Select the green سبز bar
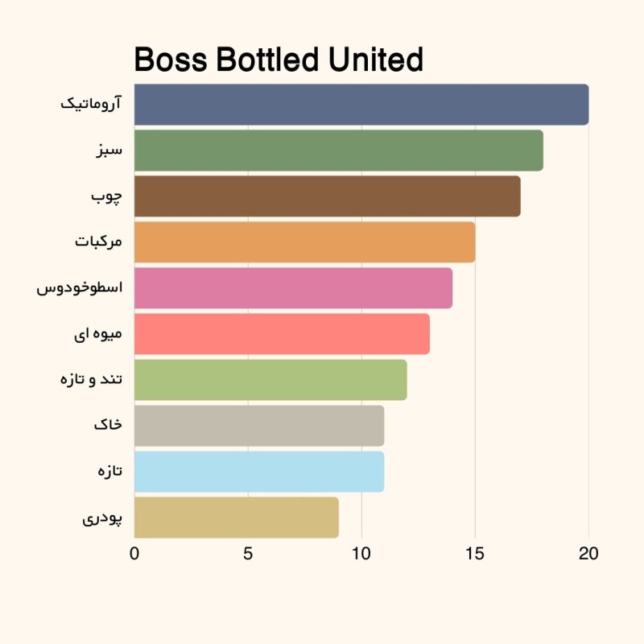Image resolution: width=644 pixels, height=644 pixels. [339, 151]
